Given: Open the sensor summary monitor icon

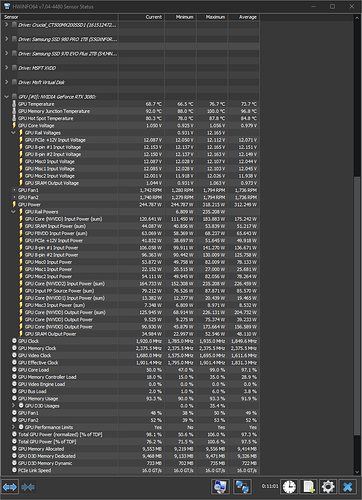Looking at the screenshot, I should (x=220, y=487).
